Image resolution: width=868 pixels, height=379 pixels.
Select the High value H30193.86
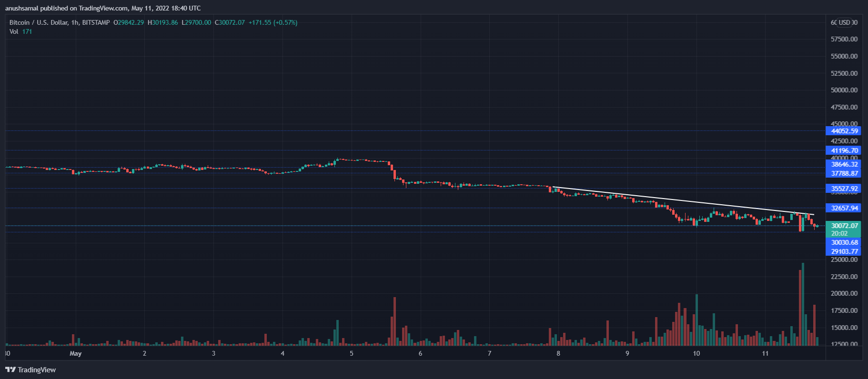point(162,22)
